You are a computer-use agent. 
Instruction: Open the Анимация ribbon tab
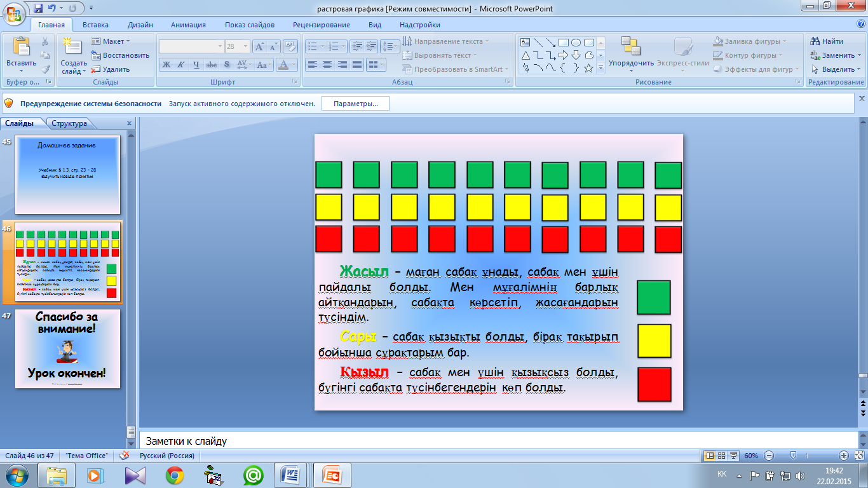tap(188, 25)
